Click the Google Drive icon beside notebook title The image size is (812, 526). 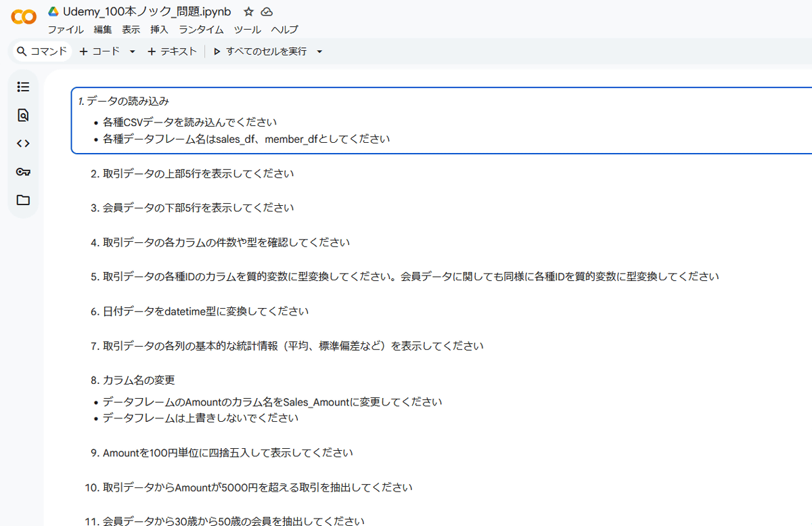pos(53,12)
